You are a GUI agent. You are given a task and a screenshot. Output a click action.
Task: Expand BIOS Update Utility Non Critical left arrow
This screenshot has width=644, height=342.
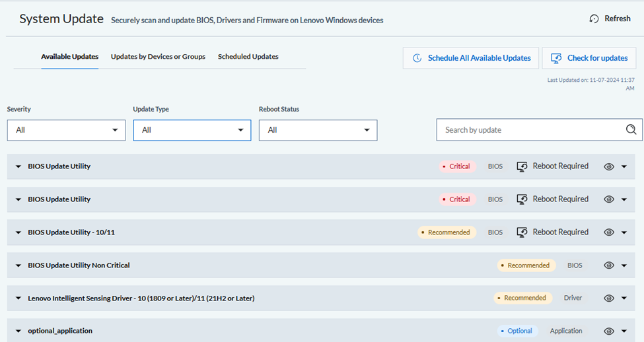point(18,265)
